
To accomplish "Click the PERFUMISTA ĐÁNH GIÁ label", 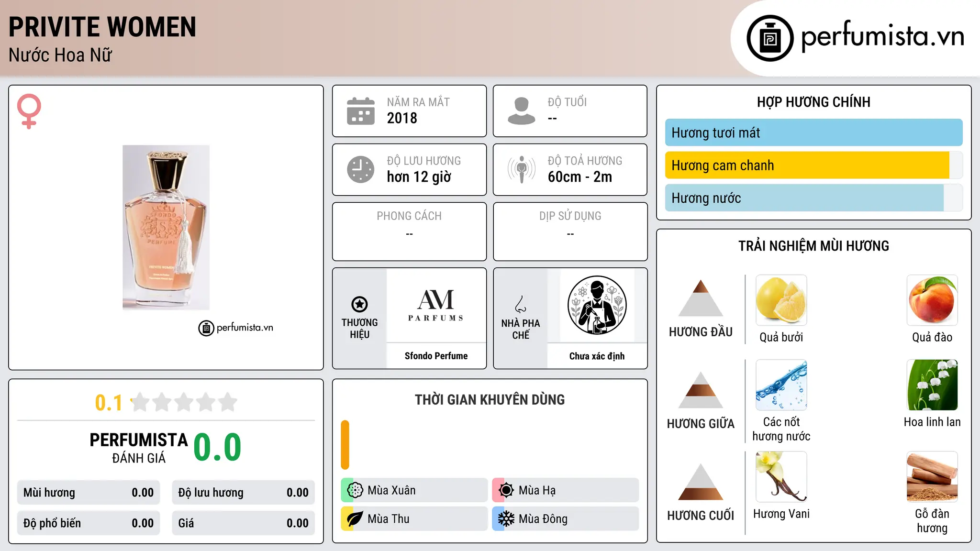I will pyautogui.click(x=139, y=448).
